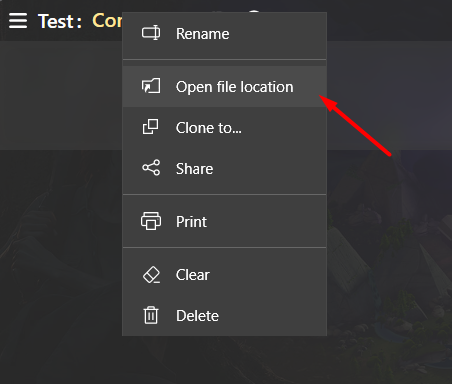This screenshot has width=452, height=384.
Task: Click dark background area below the menu
Action: pos(224,360)
